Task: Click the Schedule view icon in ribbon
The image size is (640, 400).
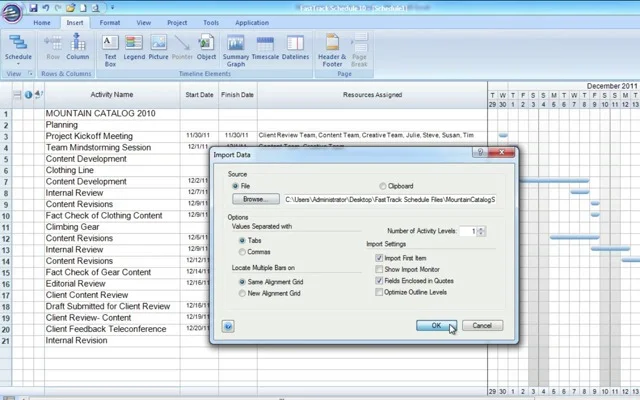Action: pos(18,44)
